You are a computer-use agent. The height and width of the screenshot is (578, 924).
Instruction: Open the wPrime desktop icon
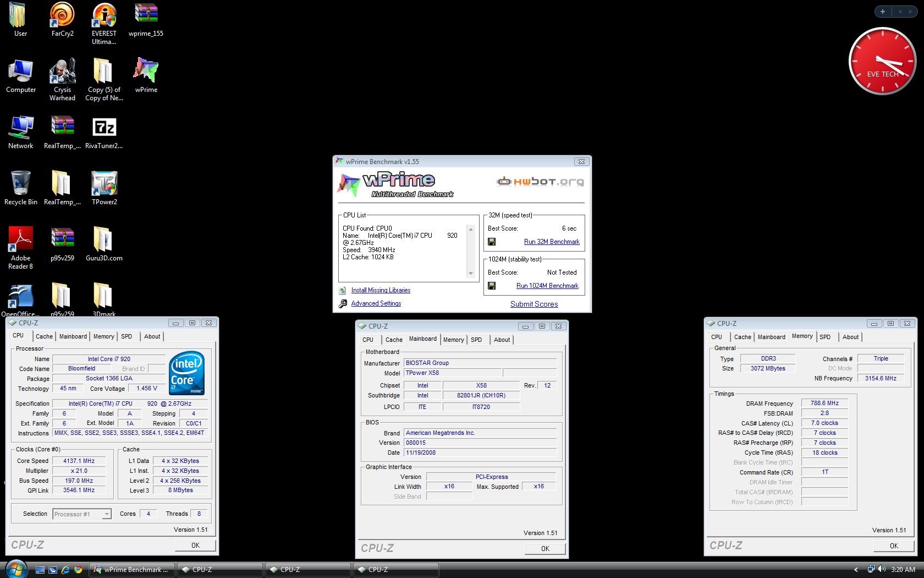[146, 76]
